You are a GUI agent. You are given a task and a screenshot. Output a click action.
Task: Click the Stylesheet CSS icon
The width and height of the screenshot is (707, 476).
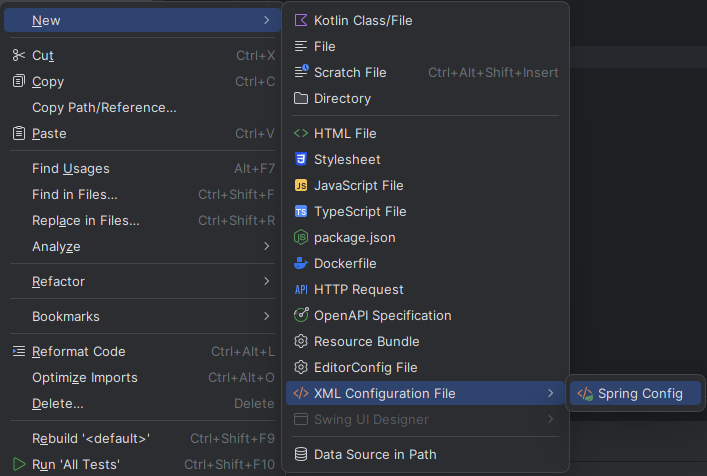click(301, 159)
